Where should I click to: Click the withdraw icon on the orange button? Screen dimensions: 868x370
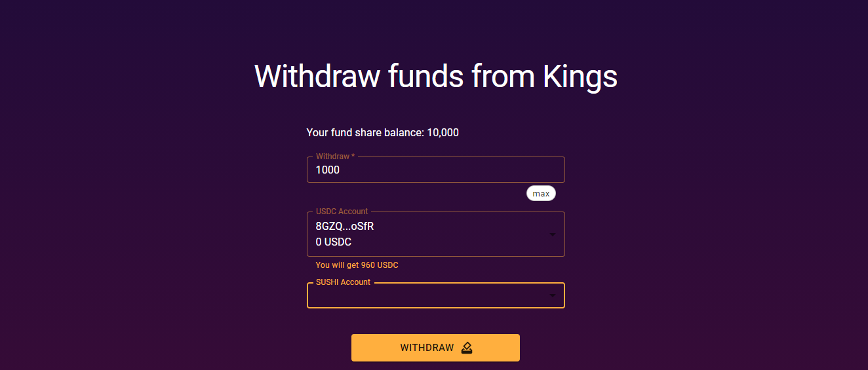(x=467, y=348)
